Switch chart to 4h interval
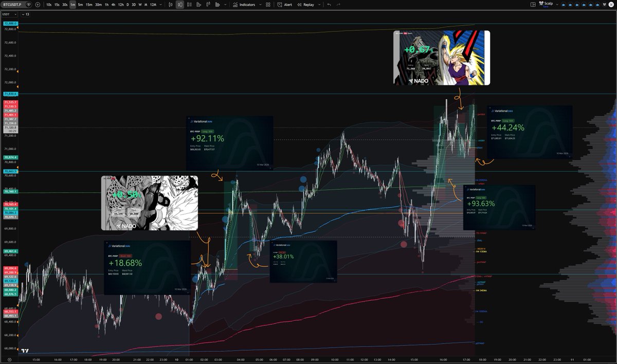This screenshot has width=617, height=364. 113,5
